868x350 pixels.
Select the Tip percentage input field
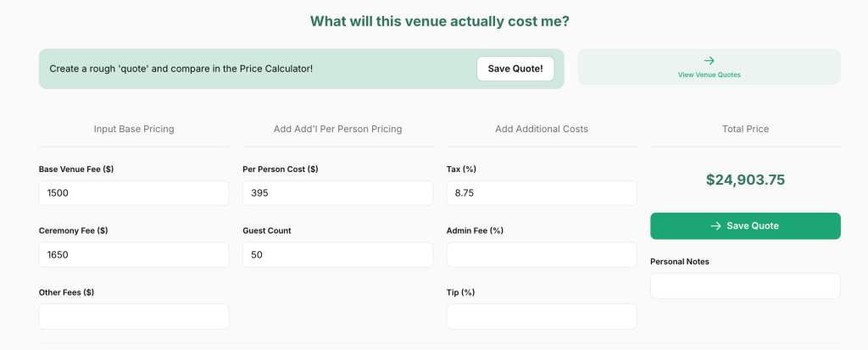[x=542, y=316]
